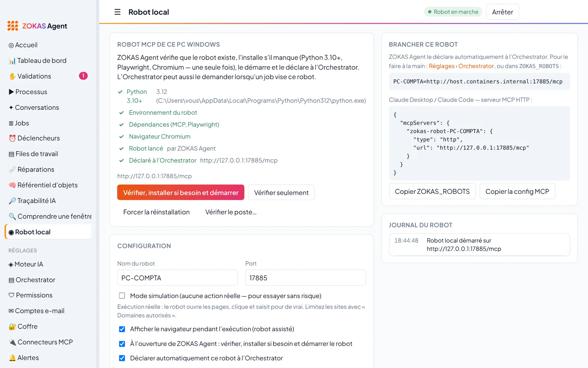Click the Permissions shield icon
Screen dimensions: 588x368
(x=11, y=295)
